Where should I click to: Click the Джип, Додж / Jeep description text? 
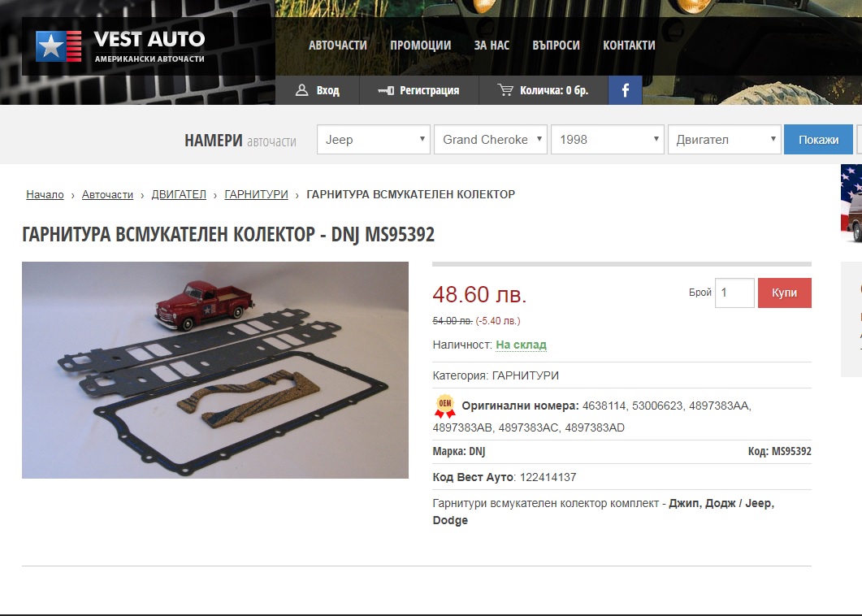tap(603, 511)
